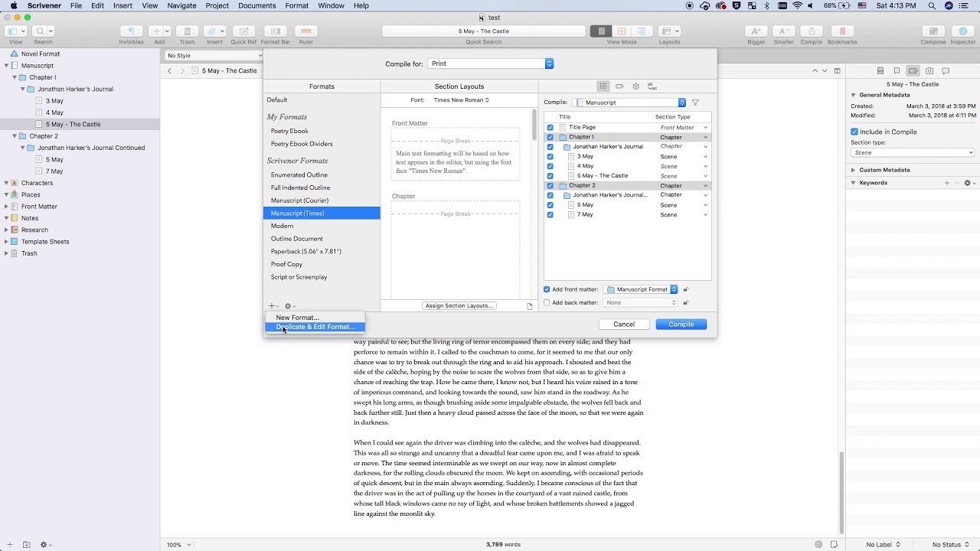Open compile general options gear icon
Image resolution: width=980 pixels, height=551 pixels.
pos(635,86)
